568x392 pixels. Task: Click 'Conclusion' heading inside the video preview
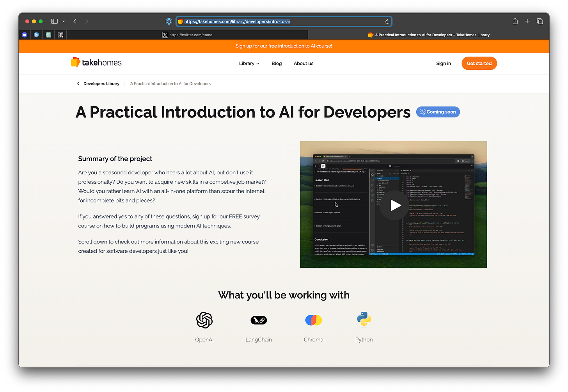pos(321,239)
